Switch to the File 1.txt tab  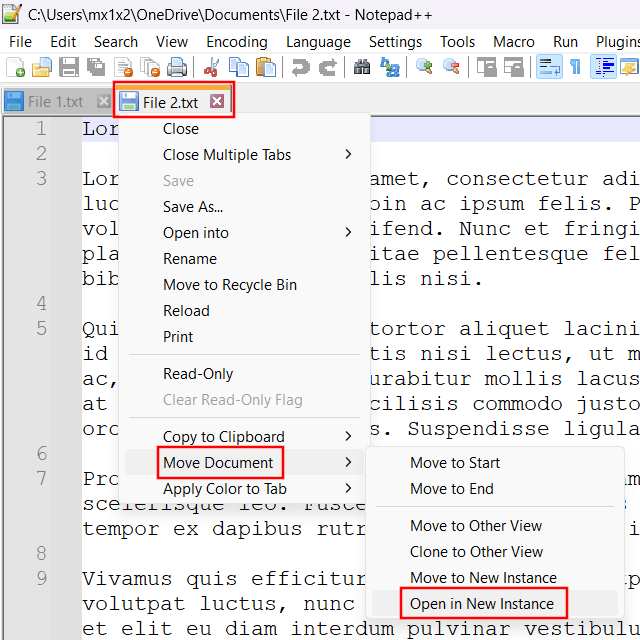[x=56, y=101]
